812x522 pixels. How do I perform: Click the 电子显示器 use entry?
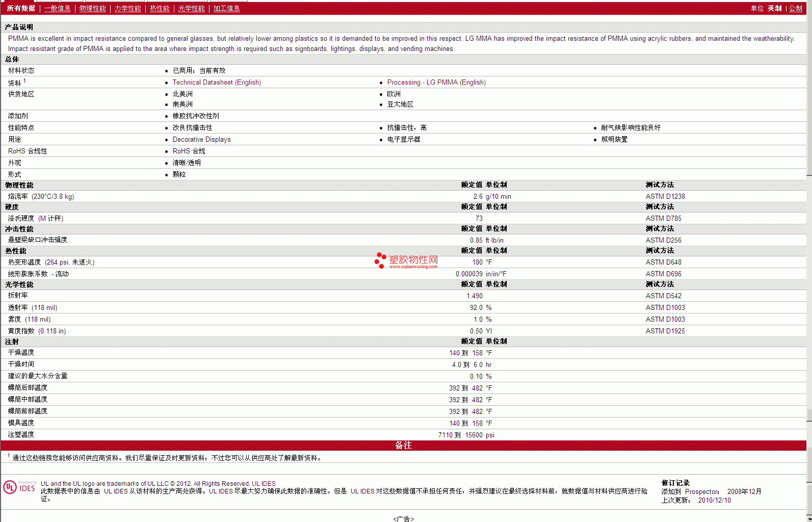[x=404, y=139]
